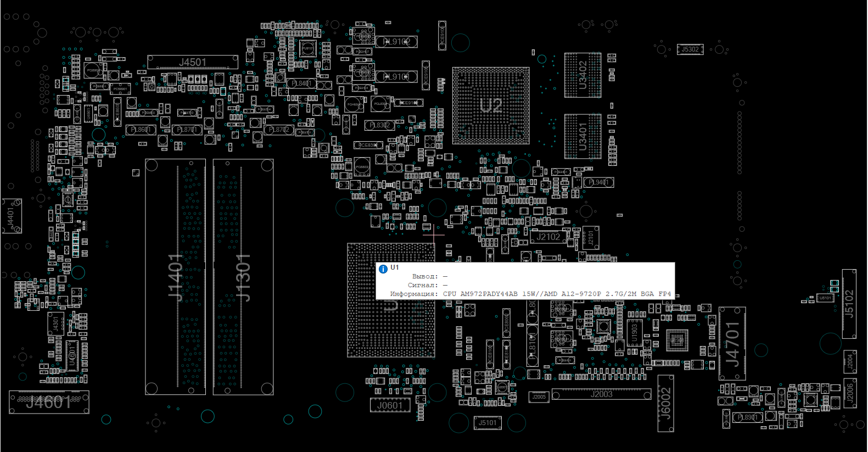Select connector J6002
Image resolution: width=868 pixels, height=452 pixels.
click(x=665, y=403)
